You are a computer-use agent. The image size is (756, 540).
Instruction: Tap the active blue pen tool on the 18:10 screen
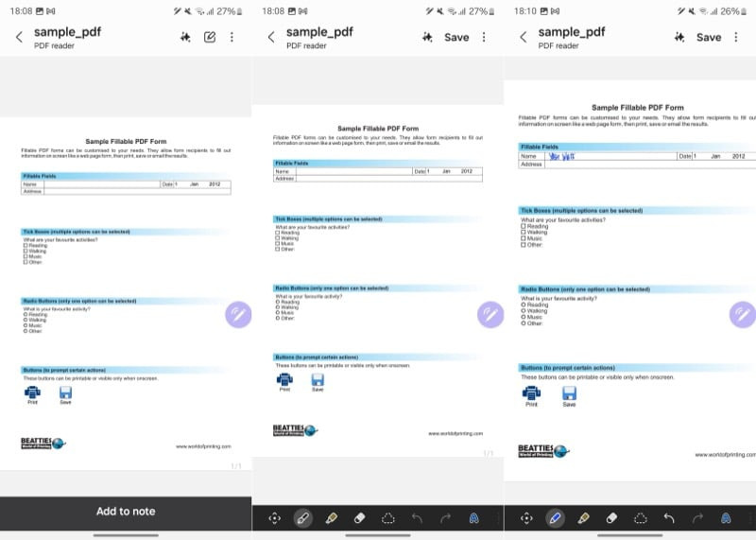pos(555,518)
